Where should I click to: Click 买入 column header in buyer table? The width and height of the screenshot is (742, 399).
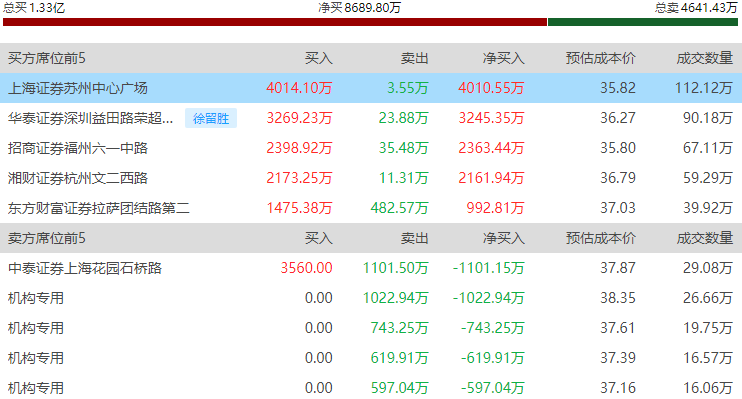point(318,58)
